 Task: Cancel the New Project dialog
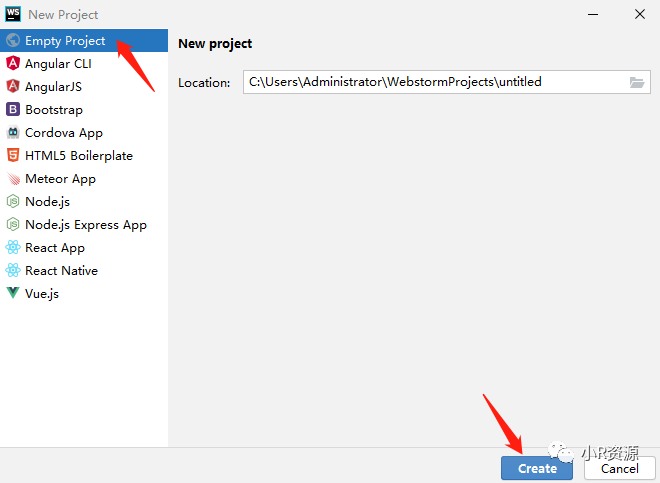point(620,468)
